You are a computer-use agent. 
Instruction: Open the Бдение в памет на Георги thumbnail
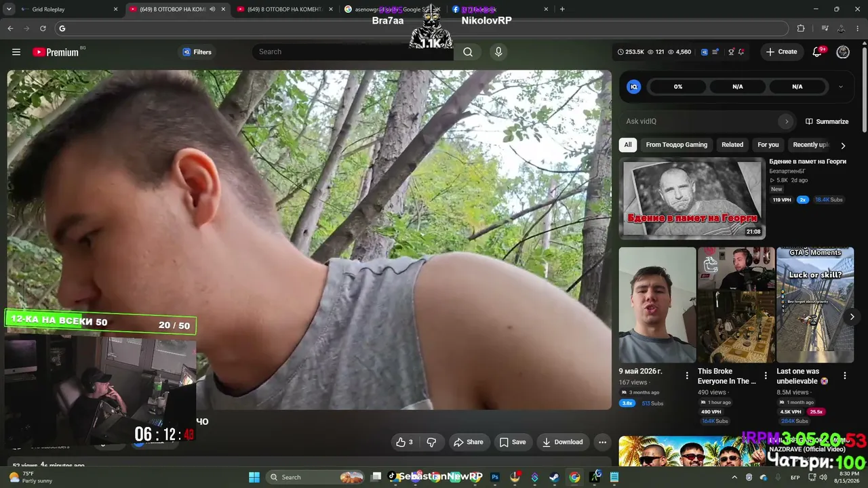[692, 199]
